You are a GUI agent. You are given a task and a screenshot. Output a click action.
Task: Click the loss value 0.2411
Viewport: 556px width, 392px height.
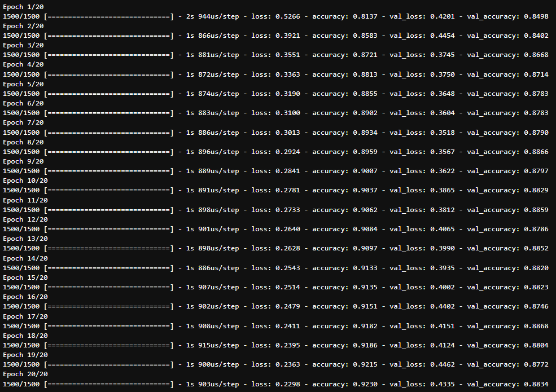(x=287, y=326)
